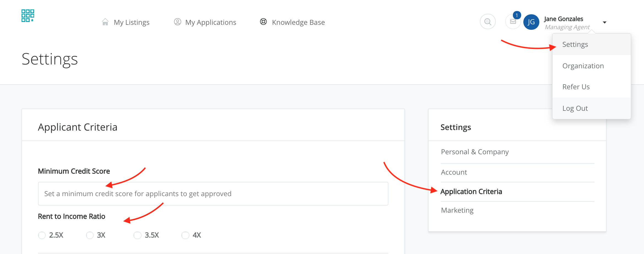
Task: Click the Settings sidebar panel heading
Action: (456, 127)
